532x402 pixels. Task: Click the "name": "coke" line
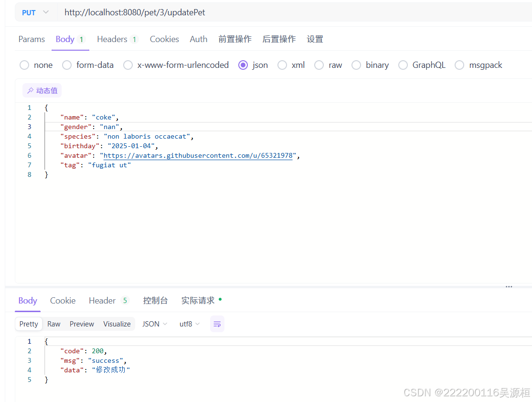point(89,118)
